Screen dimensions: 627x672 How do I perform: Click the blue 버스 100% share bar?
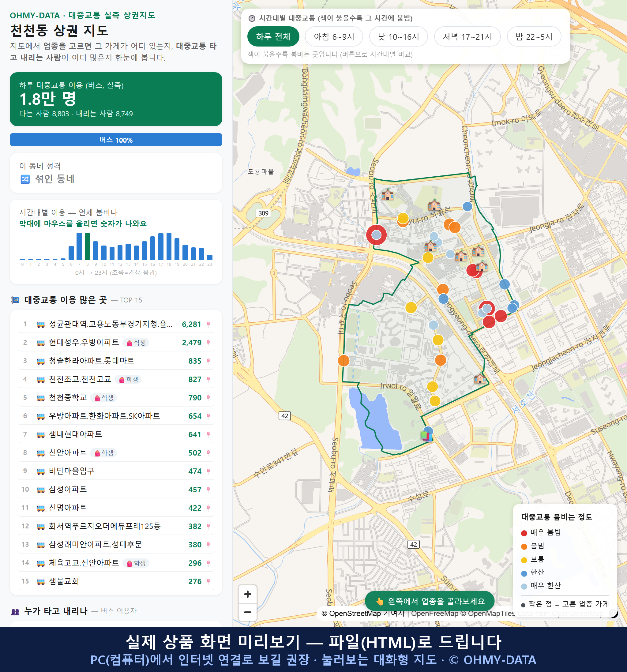[x=116, y=140]
